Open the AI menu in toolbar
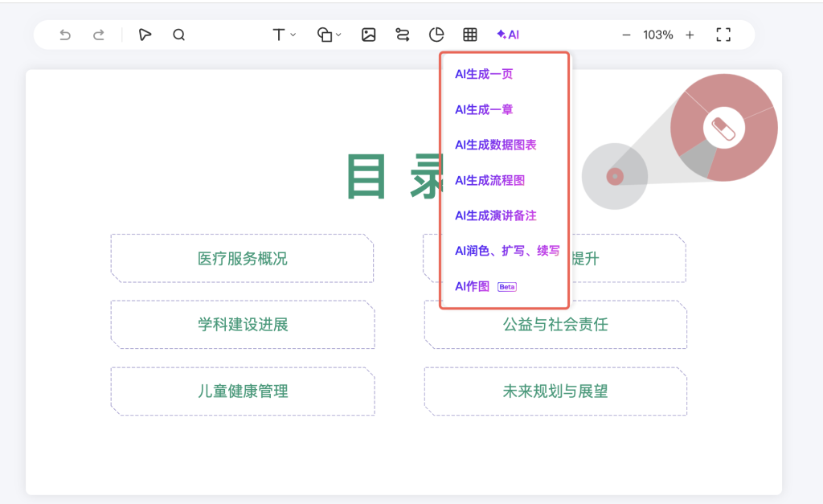This screenshot has height=504, width=823. click(x=508, y=35)
